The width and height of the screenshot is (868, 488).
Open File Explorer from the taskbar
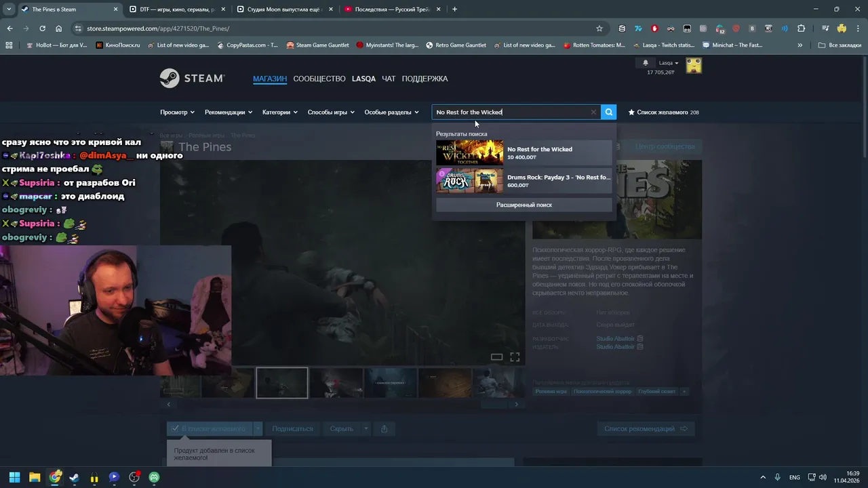point(35,477)
